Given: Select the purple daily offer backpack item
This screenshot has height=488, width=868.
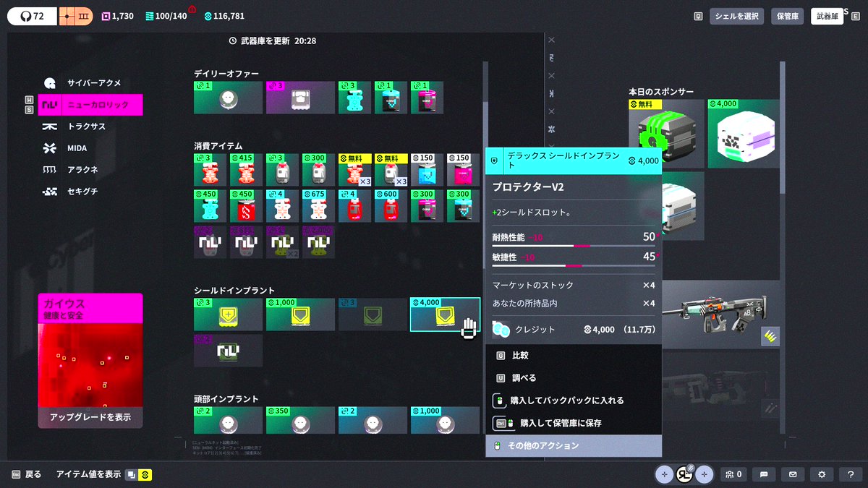Looking at the screenshot, I should click(300, 98).
